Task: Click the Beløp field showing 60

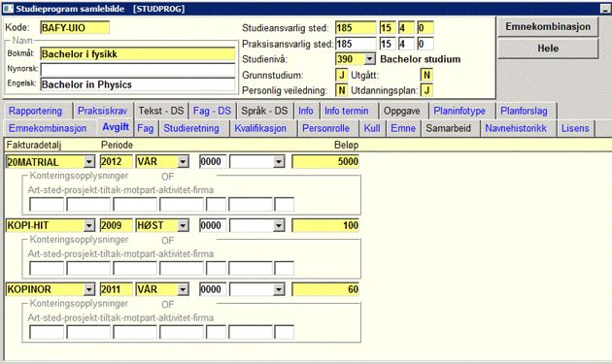Action: (325, 289)
